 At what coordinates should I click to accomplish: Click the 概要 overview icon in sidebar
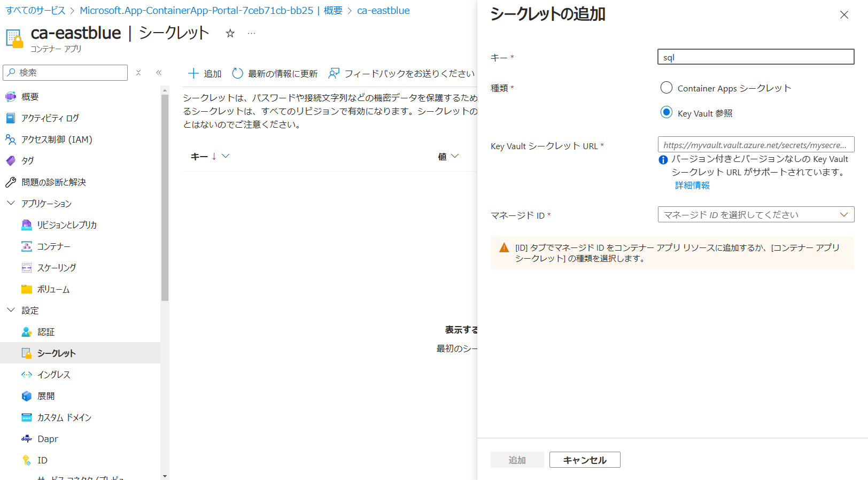(x=11, y=97)
